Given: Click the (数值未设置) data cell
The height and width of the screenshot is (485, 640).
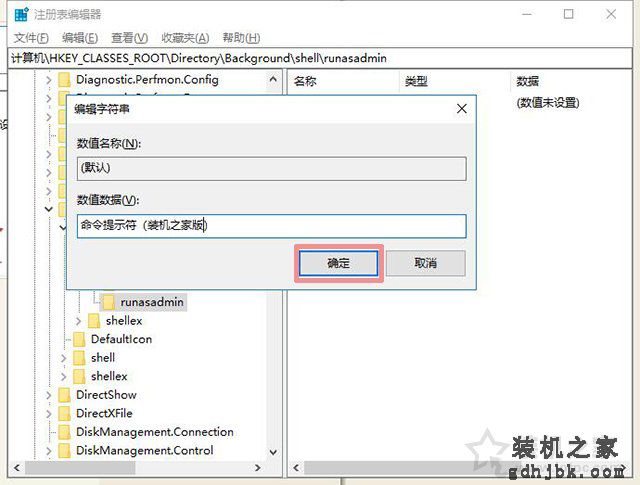Looking at the screenshot, I should click(548, 103).
